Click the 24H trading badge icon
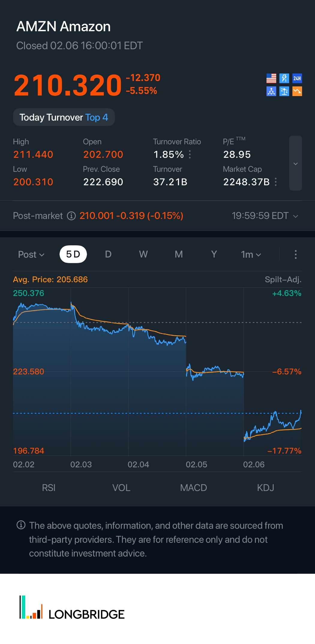315x644 pixels. [x=297, y=78]
